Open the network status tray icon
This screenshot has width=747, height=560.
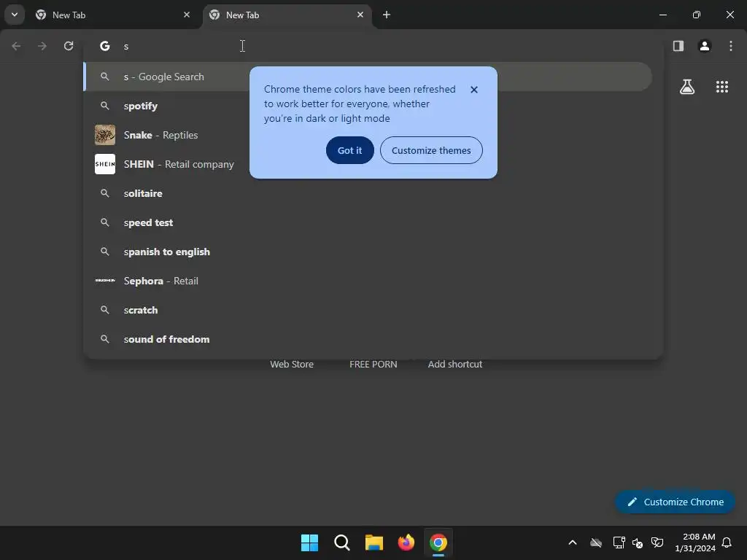click(x=619, y=542)
